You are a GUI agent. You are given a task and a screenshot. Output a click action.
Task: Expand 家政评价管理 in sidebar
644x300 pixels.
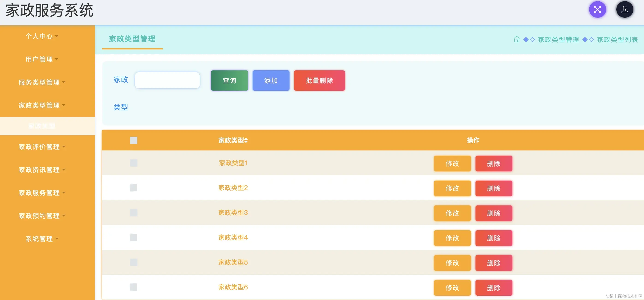click(42, 147)
